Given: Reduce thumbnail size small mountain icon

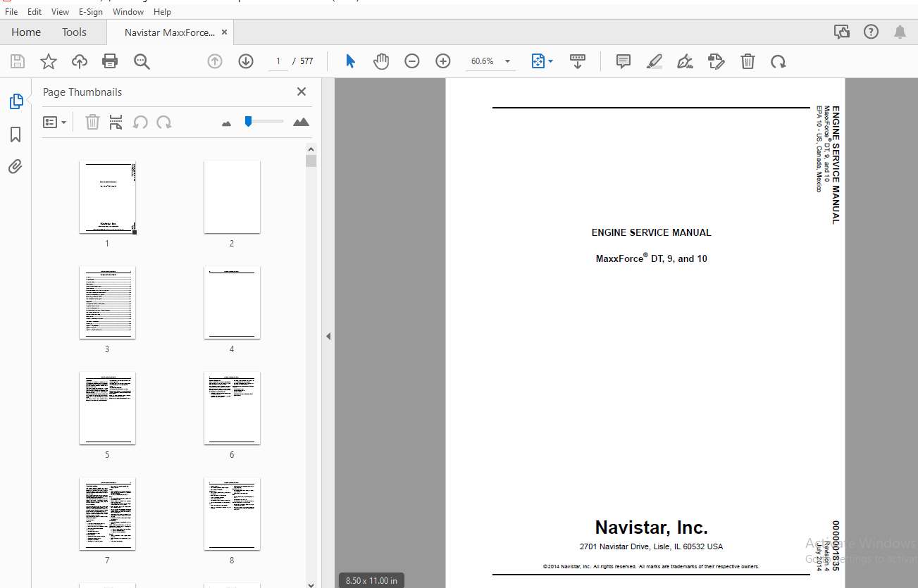Looking at the screenshot, I should click(226, 123).
